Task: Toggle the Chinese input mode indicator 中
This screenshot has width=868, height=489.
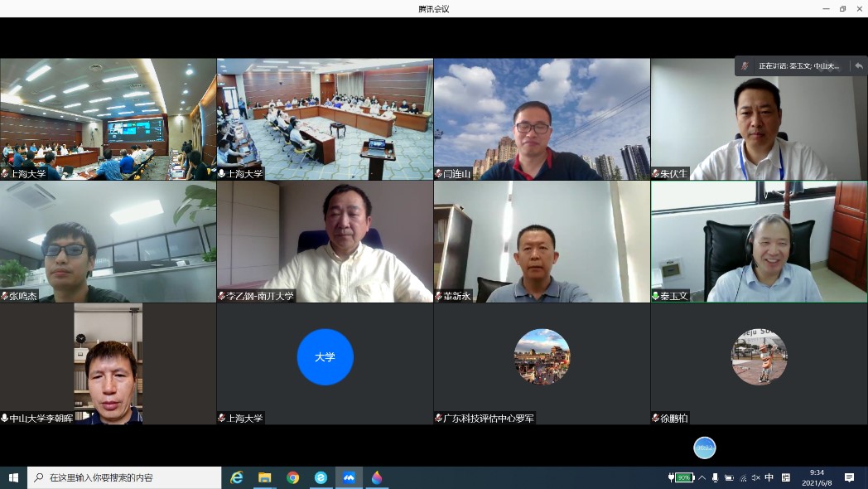Action: (769, 477)
